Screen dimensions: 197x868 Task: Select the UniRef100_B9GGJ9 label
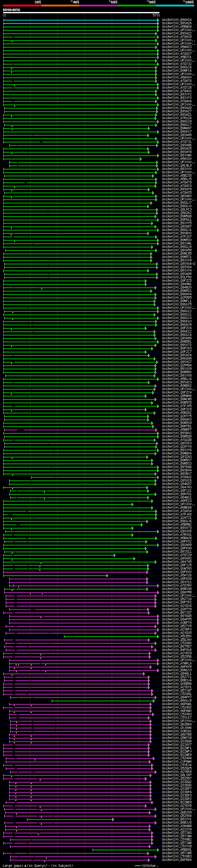(x=177, y=700)
